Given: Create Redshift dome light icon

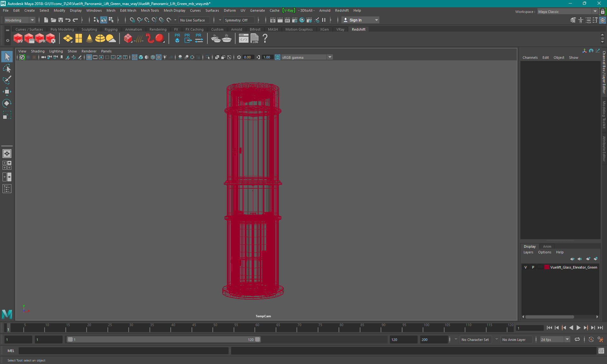Looking at the screenshot, I should coord(100,39).
